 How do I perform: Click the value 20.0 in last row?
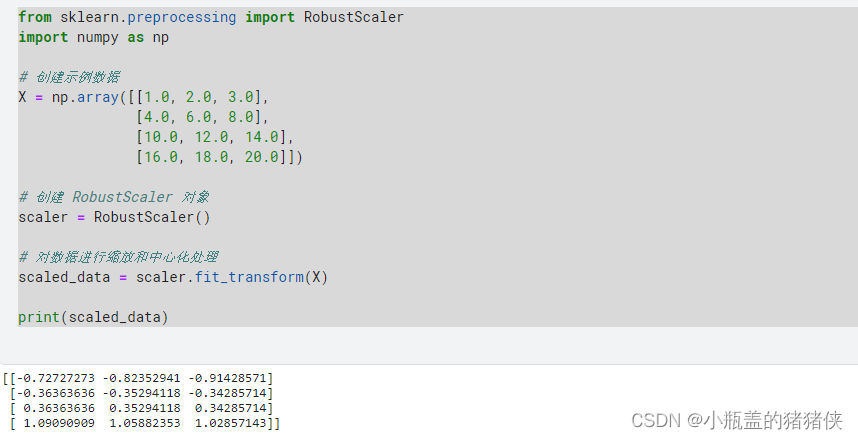coord(262,157)
